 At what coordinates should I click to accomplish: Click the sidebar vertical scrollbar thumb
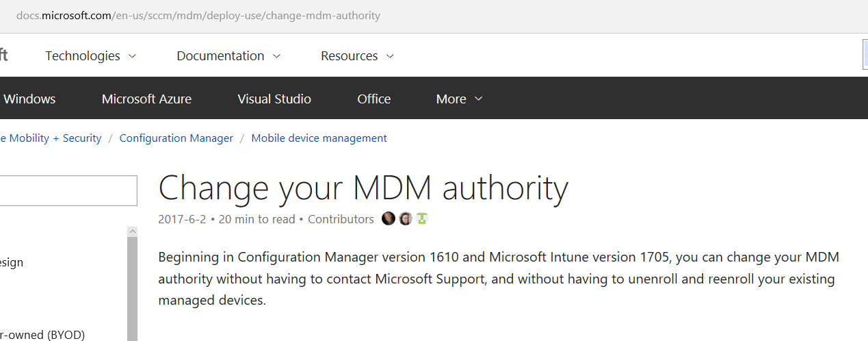click(x=133, y=289)
